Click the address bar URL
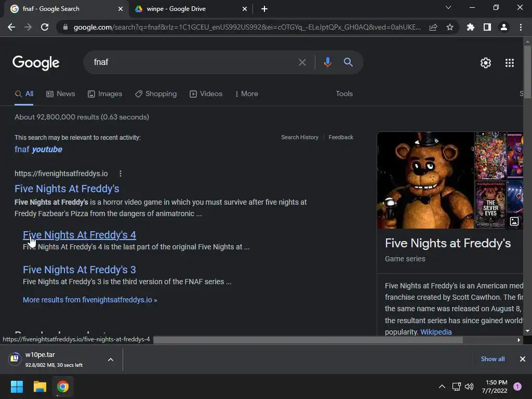 tap(247, 27)
